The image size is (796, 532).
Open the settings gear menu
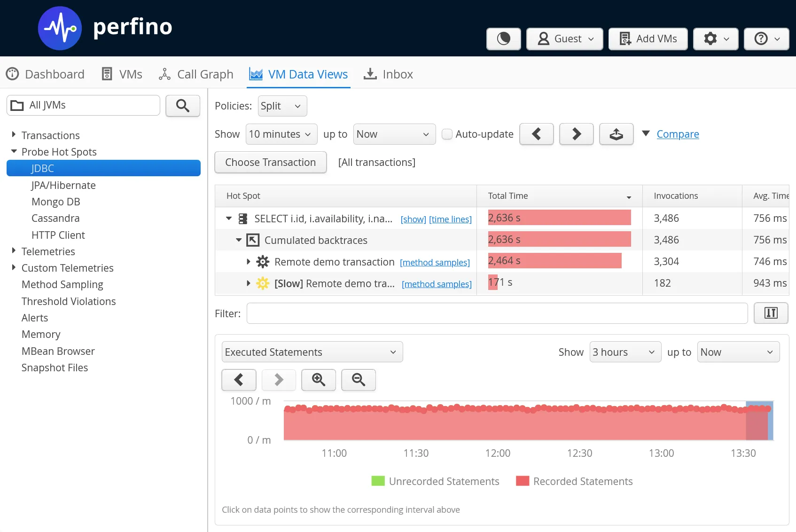pyautogui.click(x=715, y=39)
